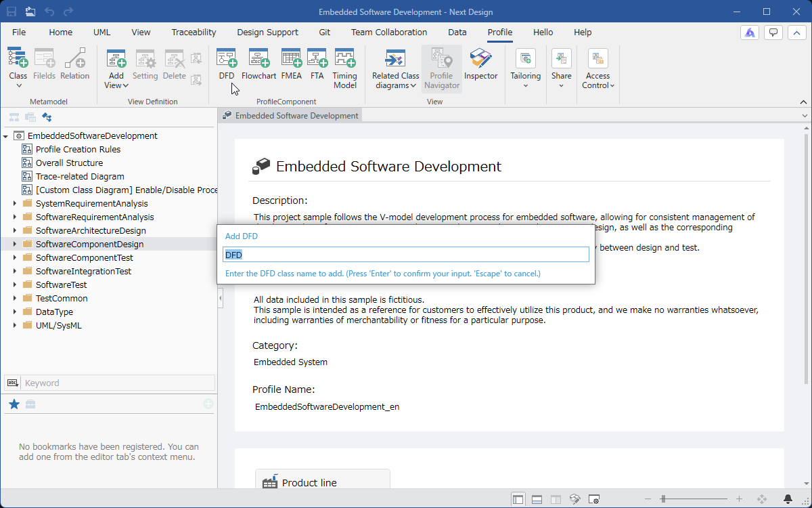Open Add View in View Definition
The image size is (812, 508).
tap(116, 68)
